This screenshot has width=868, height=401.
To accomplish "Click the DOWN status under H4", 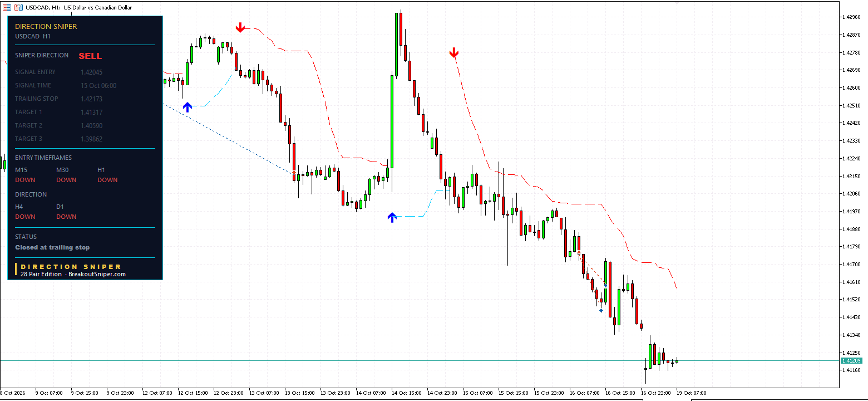I will click(25, 217).
